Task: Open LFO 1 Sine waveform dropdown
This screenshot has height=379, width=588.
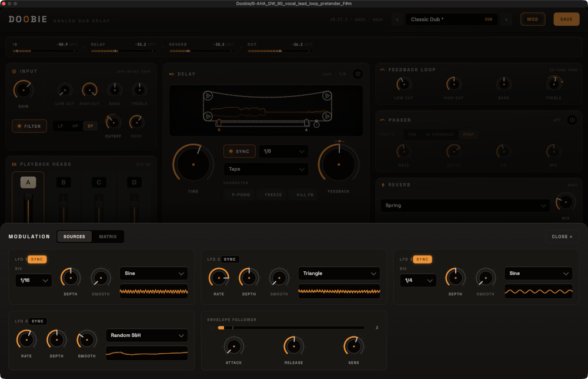Action: click(x=153, y=273)
